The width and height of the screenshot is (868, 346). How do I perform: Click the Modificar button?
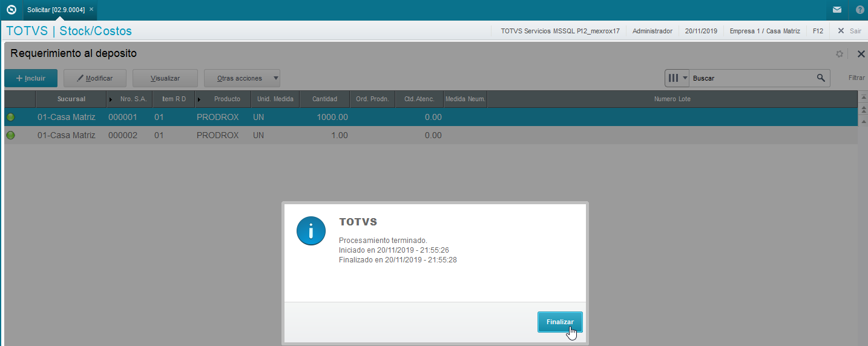pyautogui.click(x=96, y=78)
